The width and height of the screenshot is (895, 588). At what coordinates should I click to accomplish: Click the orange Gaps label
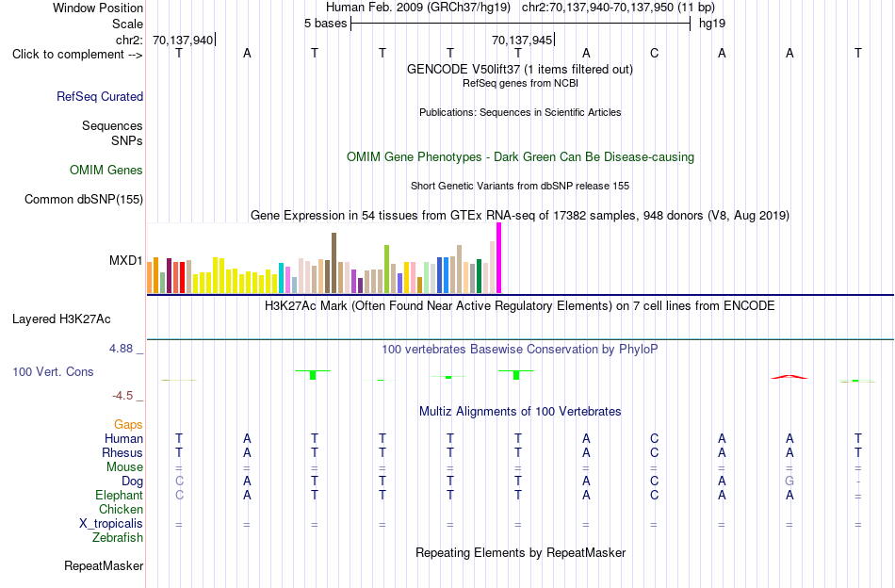128,424
